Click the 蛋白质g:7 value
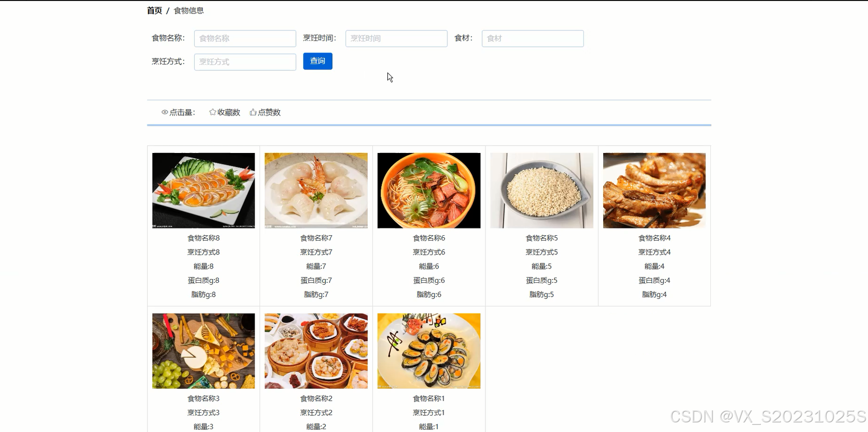 coord(316,280)
